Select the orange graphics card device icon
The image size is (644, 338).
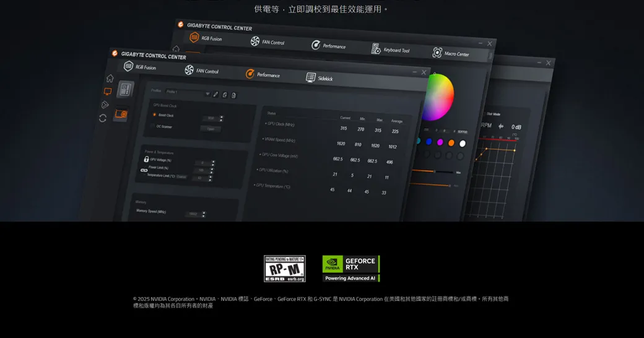tap(121, 114)
